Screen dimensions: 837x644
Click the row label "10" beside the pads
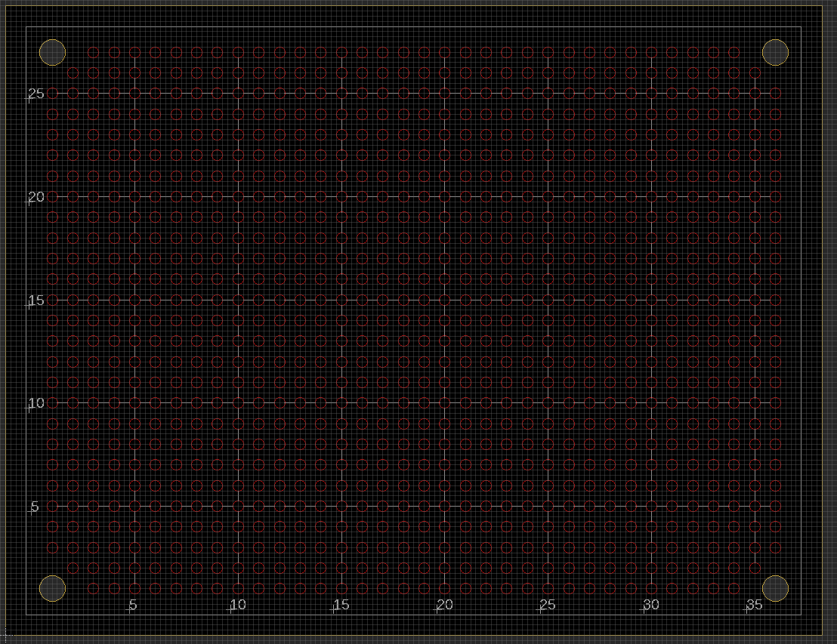coord(36,403)
